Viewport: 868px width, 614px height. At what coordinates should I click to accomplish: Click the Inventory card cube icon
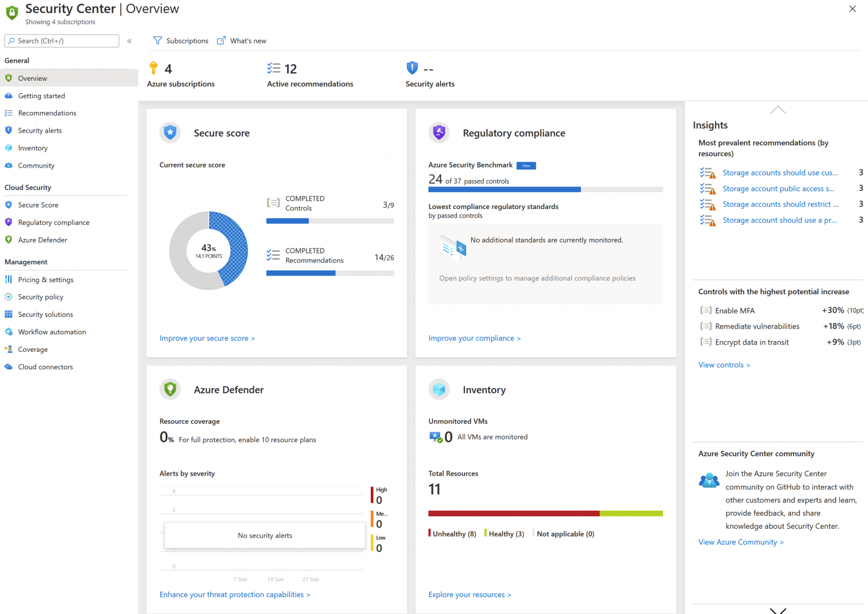pyautogui.click(x=439, y=389)
